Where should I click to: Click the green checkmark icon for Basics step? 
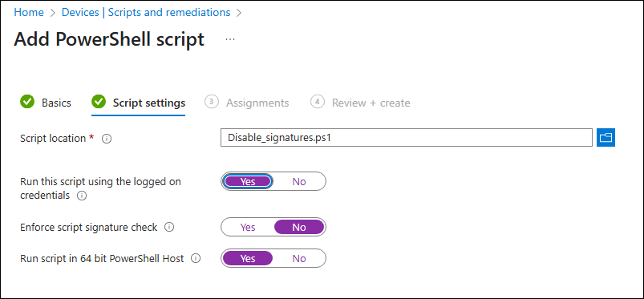(27, 102)
